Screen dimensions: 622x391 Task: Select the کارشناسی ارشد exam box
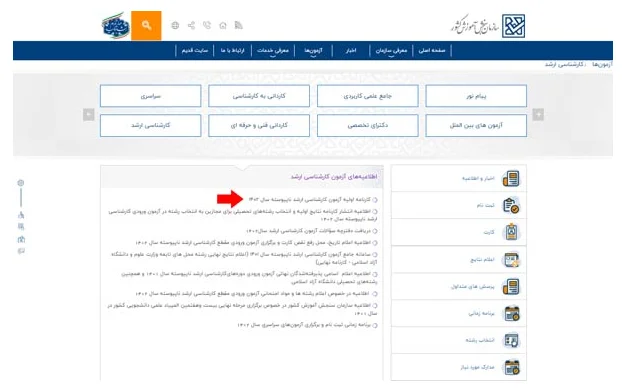(151, 125)
